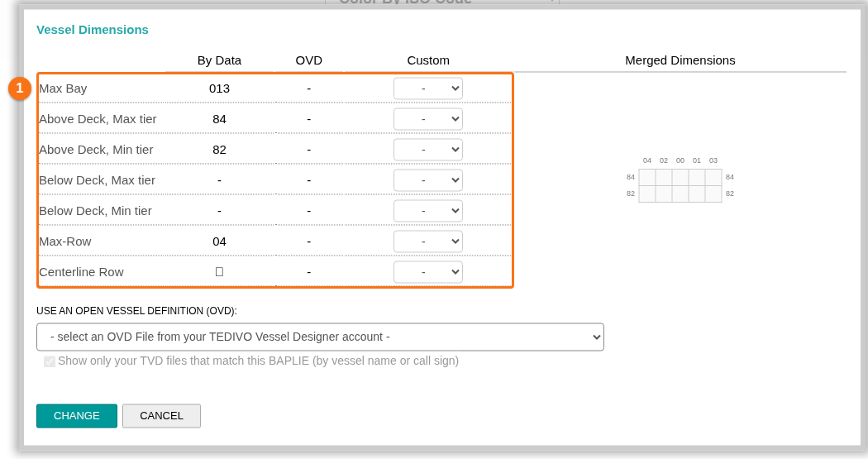Click the 'USE AN OPEN VESSEL DEFINITION (OVD):' label

(x=136, y=311)
